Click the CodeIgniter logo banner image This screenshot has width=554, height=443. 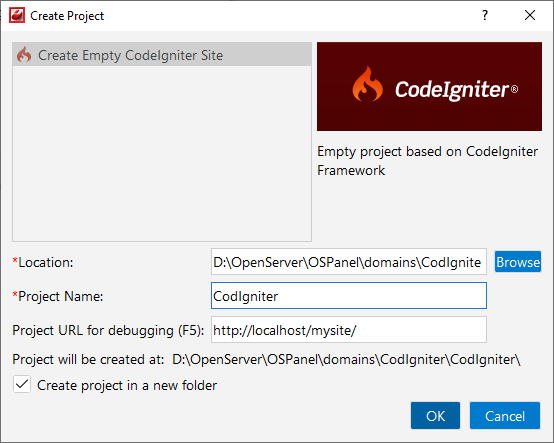point(429,87)
